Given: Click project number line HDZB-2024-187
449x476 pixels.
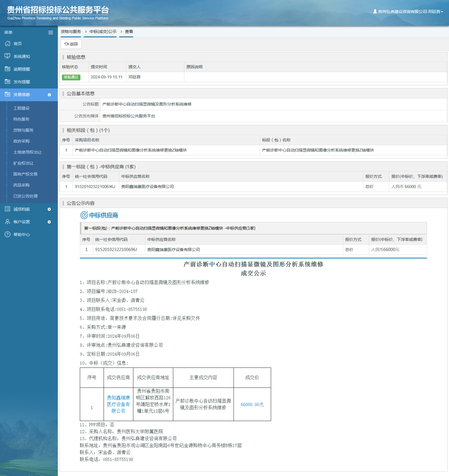Looking at the screenshot, I should (x=109, y=291).
